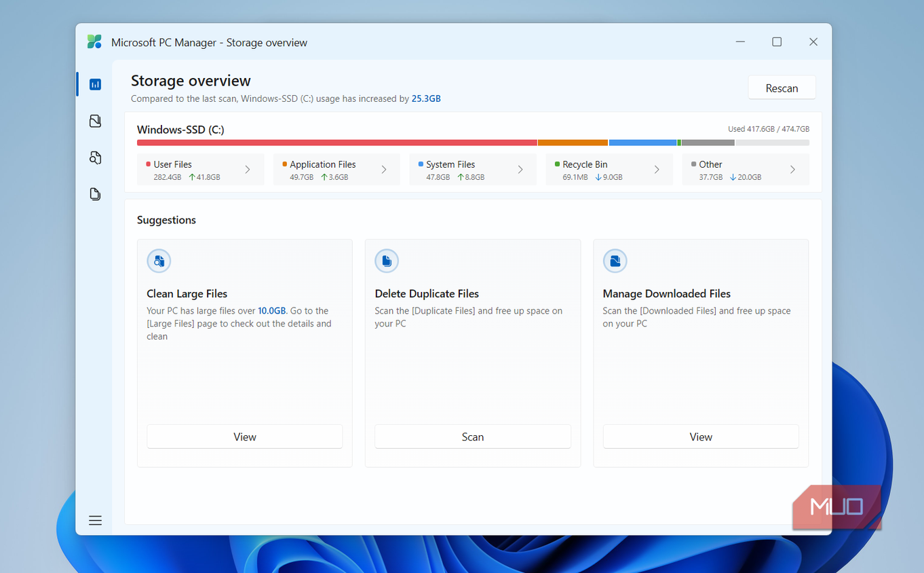Expand the Application Files category chevron
Screen dimensions: 924x573
(x=384, y=170)
